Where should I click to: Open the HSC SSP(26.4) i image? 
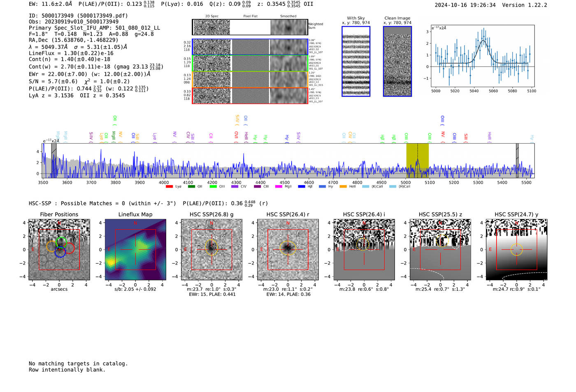pos(364,250)
